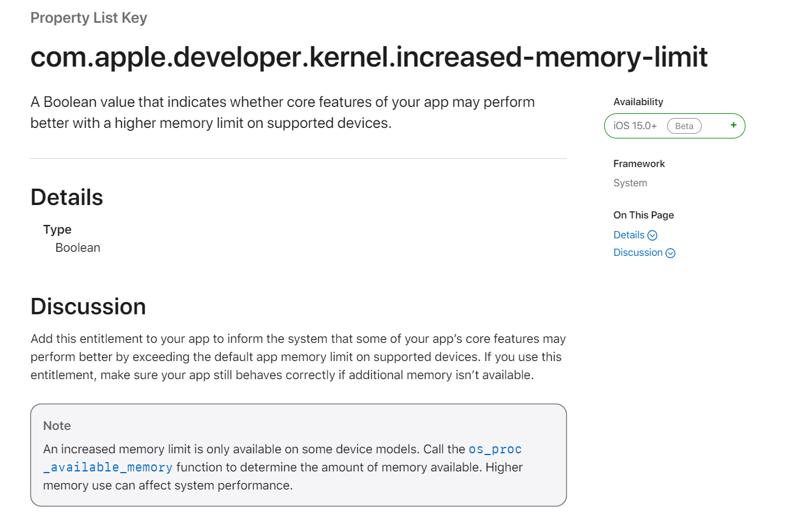The image size is (812, 524).
Task: Click the Beta badge
Action: (684, 126)
